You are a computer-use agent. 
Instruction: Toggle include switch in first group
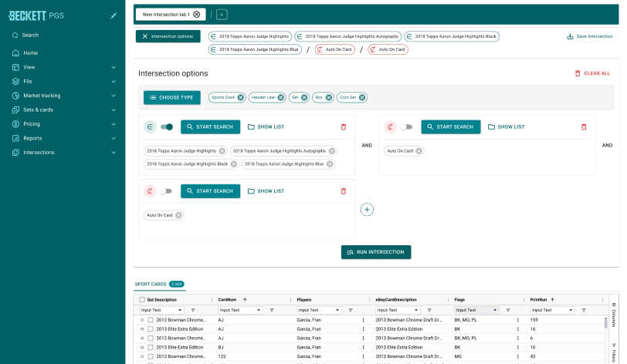point(167,127)
